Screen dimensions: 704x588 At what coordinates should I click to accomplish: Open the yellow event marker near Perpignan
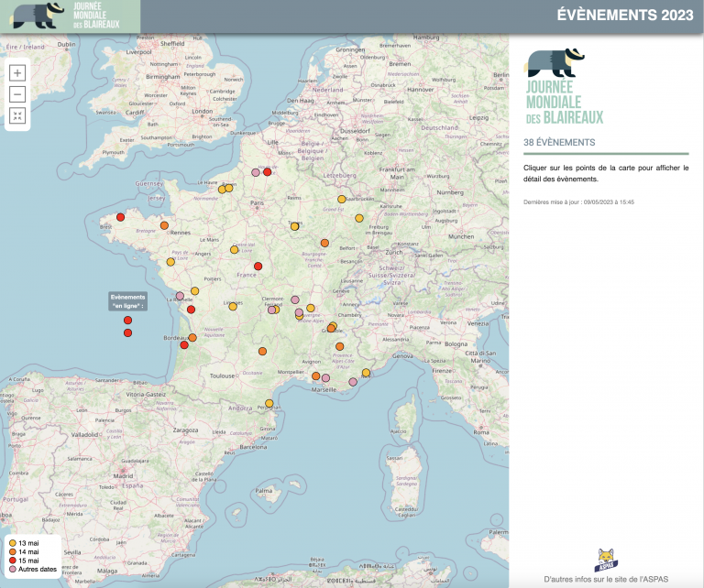[x=269, y=404]
